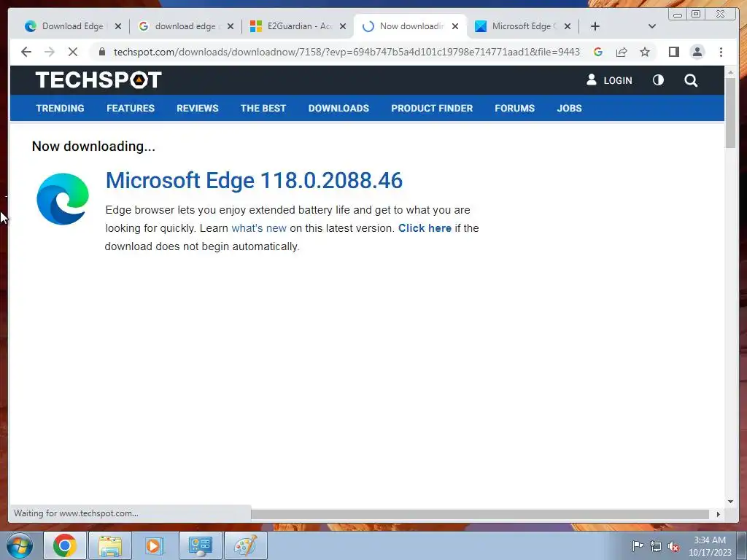Screen dimensions: 747x560
Task: Click the Google icon in address bar
Action: click(598, 52)
